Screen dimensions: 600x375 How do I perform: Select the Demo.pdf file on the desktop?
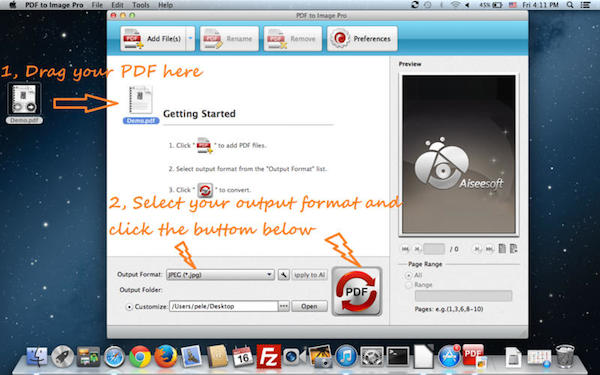[x=24, y=103]
